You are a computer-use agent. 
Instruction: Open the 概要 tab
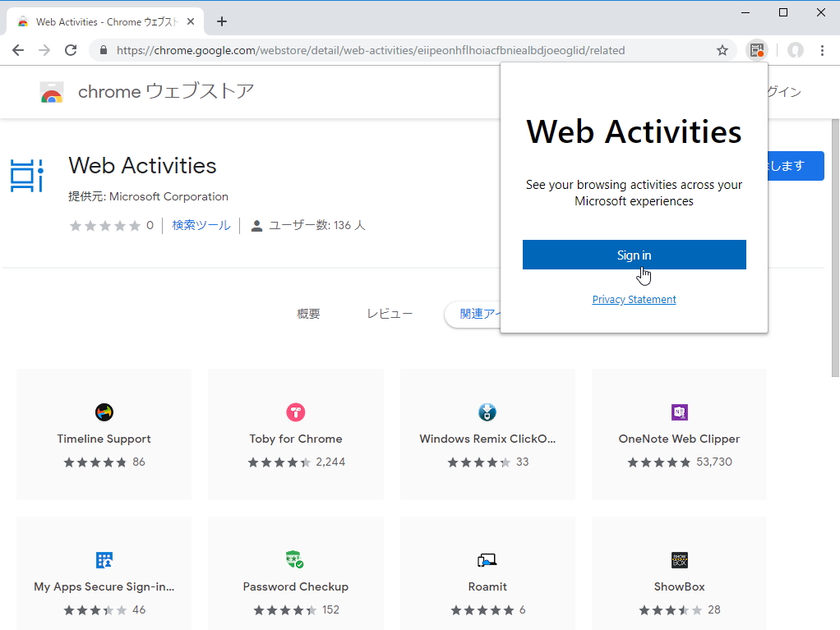tap(308, 313)
